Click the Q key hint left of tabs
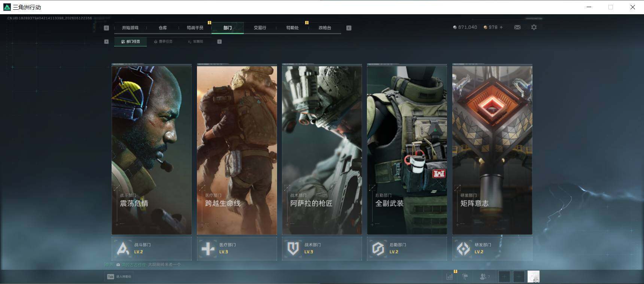The width and height of the screenshot is (644, 284). coord(106,28)
